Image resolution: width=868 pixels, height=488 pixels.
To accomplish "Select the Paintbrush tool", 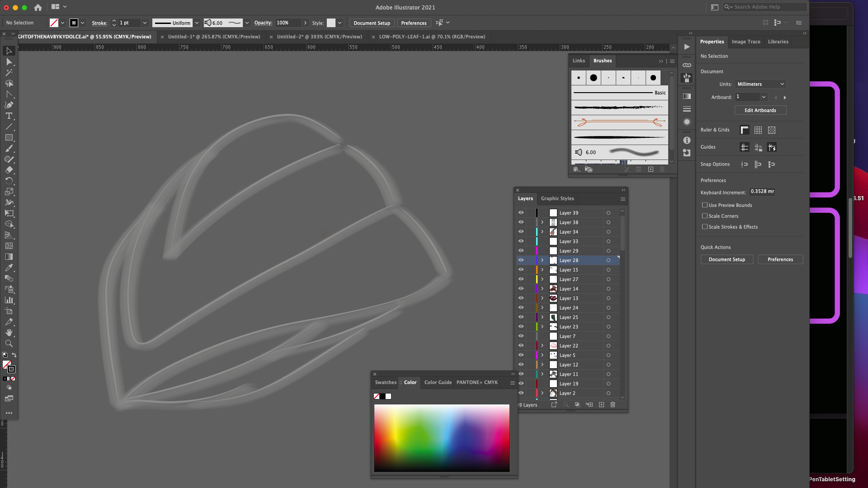I will pos(9,148).
